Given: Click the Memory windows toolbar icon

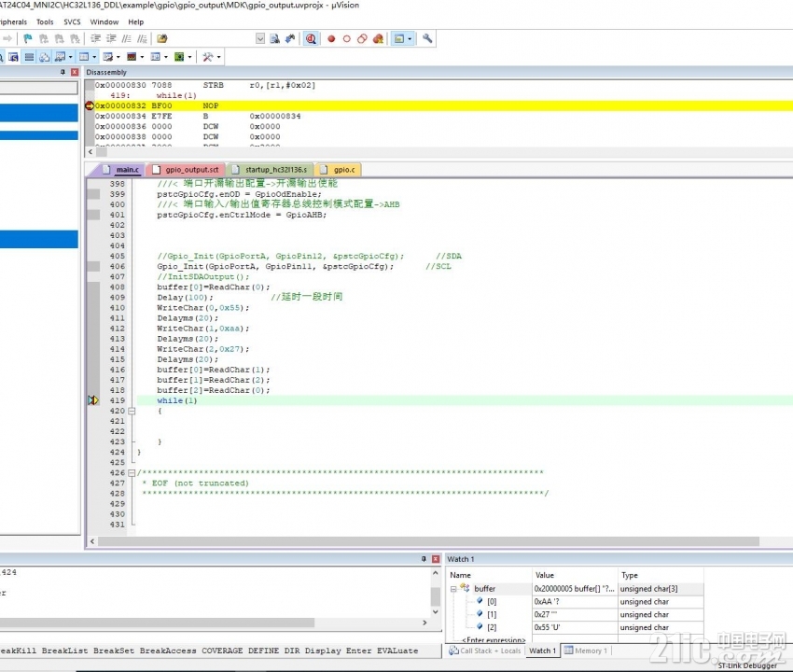Looking at the screenshot, I should coord(84,57).
